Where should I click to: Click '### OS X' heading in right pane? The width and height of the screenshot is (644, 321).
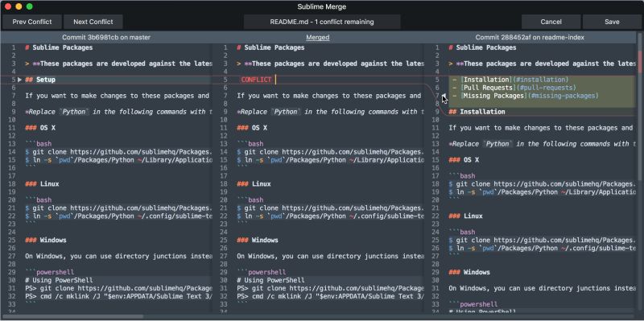tap(464, 159)
